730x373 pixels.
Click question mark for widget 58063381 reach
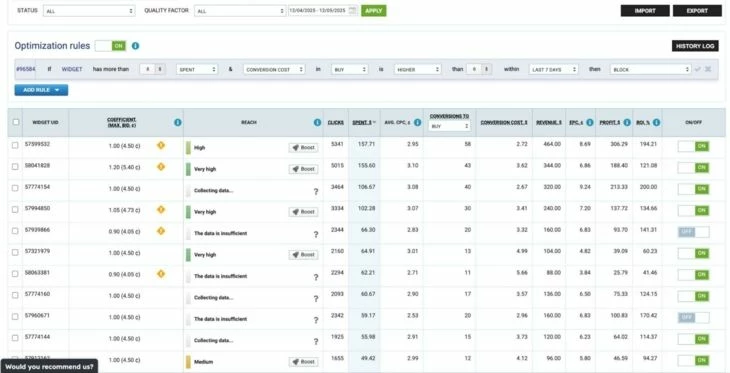316,277
